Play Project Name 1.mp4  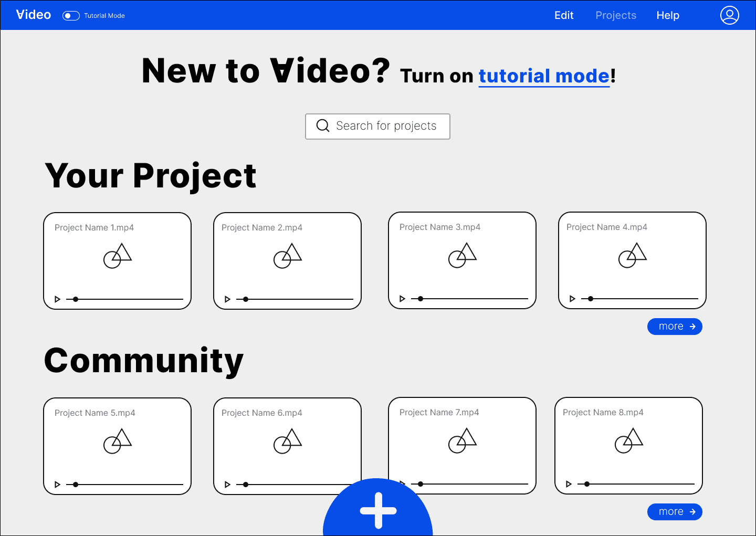tap(58, 299)
